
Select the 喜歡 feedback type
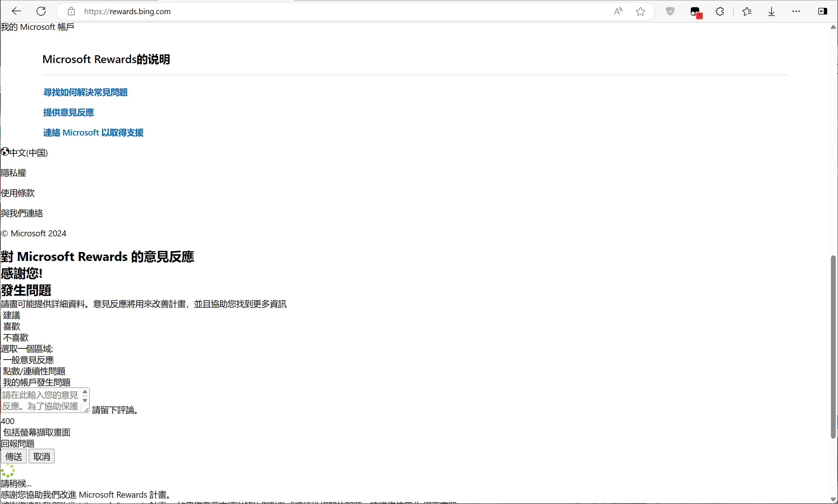pos(12,327)
